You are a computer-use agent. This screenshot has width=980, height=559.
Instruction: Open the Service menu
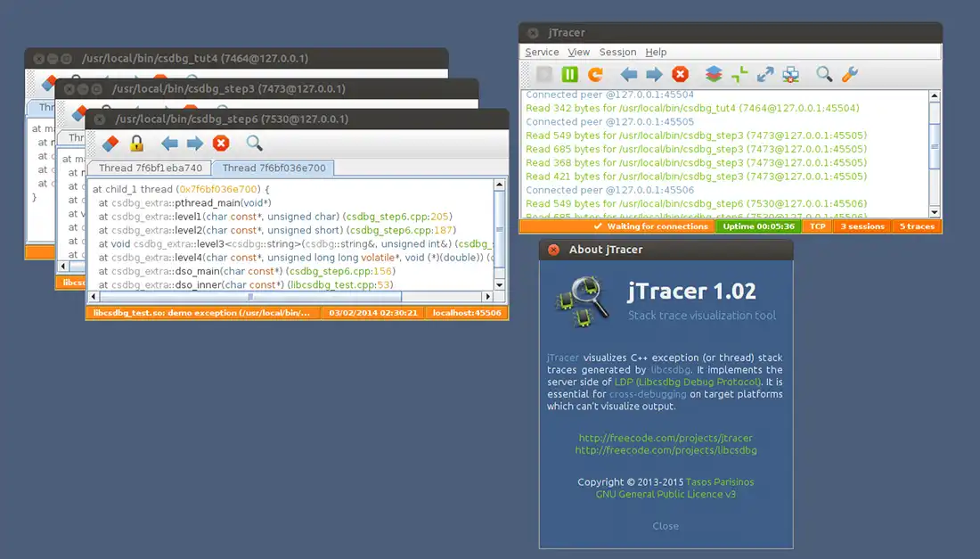click(x=542, y=52)
